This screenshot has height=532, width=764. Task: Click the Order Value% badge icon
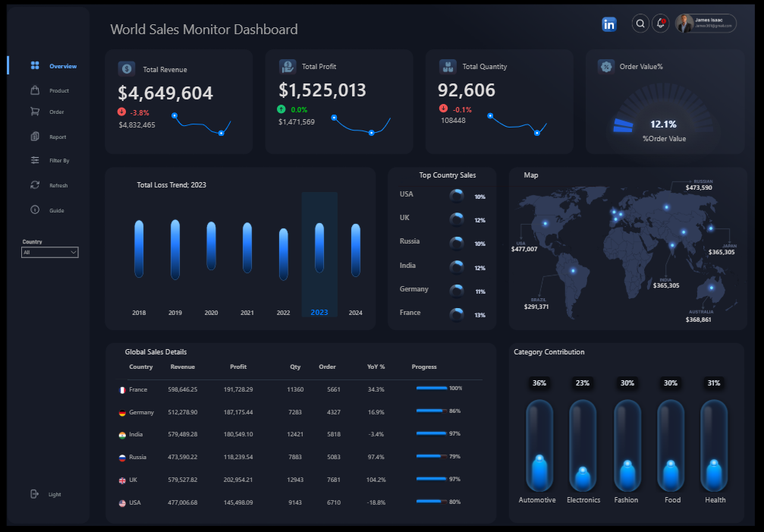click(606, 67)
